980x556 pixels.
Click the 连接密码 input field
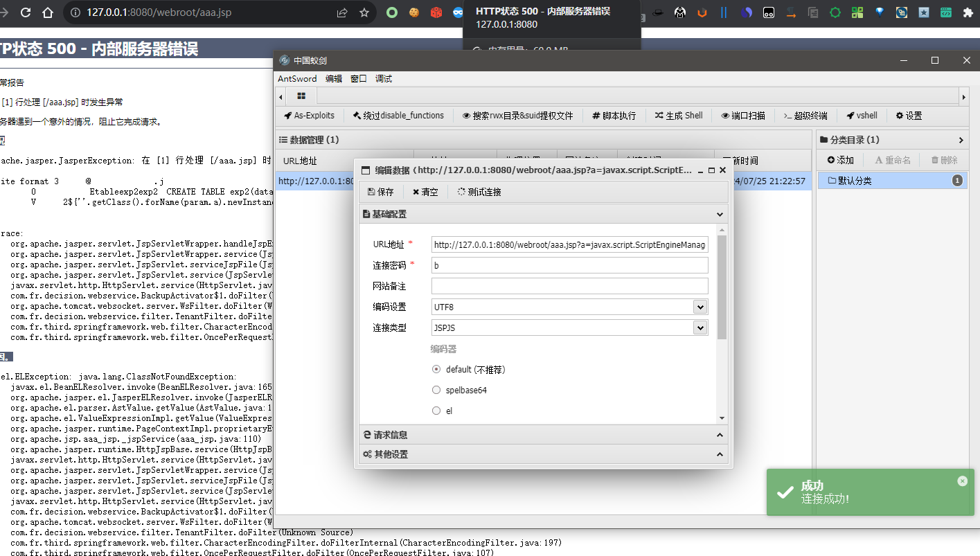click(569, 265)
